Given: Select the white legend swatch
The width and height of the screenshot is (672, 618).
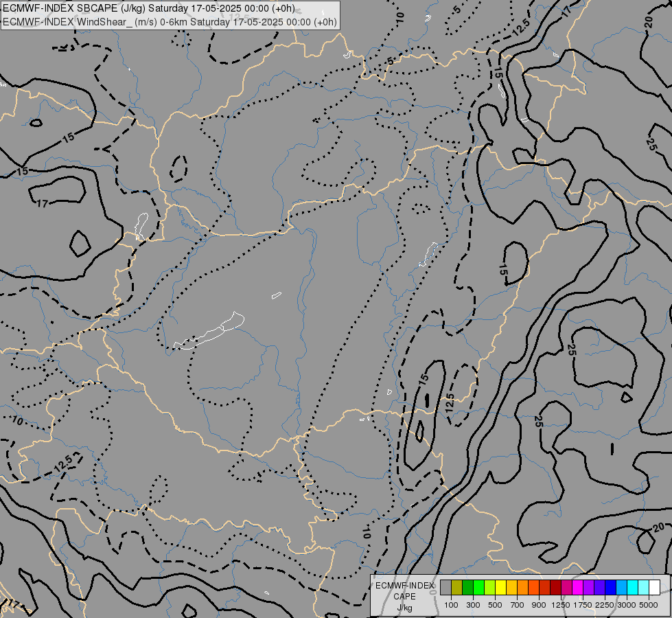Looking at the screenshot, I should tap(654, 588).
